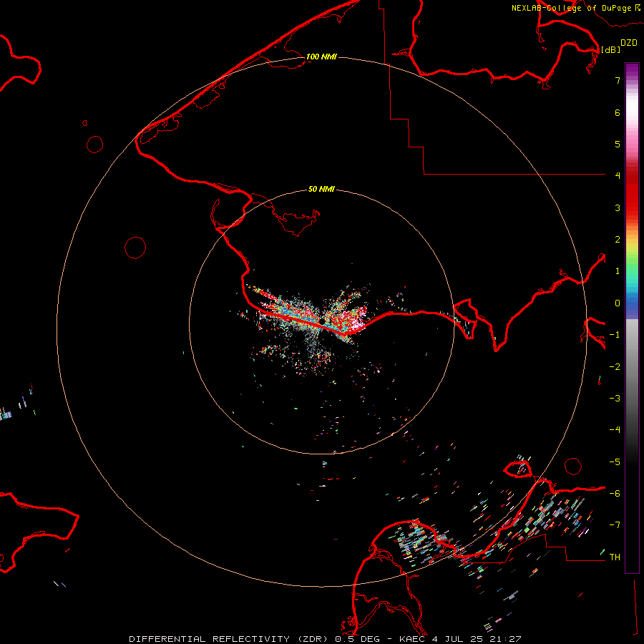Viewport: 644px width, 644px height.
Task: Click the -3 value on color scale
Action: pos(615,399)
